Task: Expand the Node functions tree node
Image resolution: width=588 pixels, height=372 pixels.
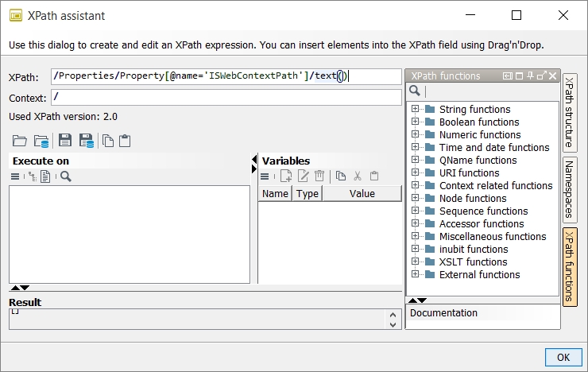Action: (415, 199)
